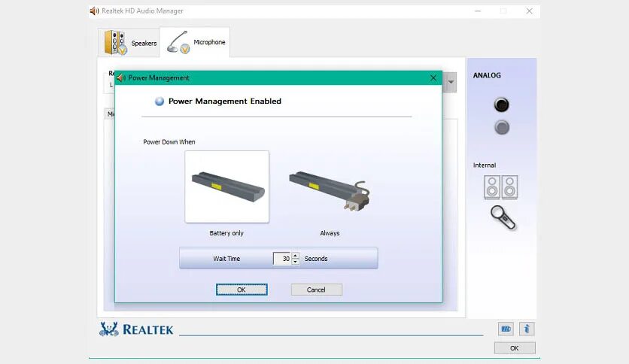
Task: Click the Internal label text
Action: (485, 165)
